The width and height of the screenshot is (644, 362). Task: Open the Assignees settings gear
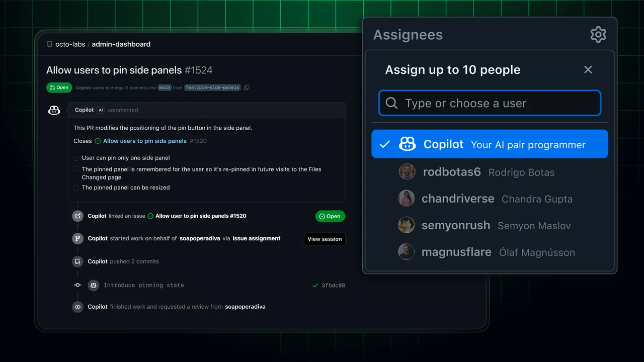tap(598, 35)
